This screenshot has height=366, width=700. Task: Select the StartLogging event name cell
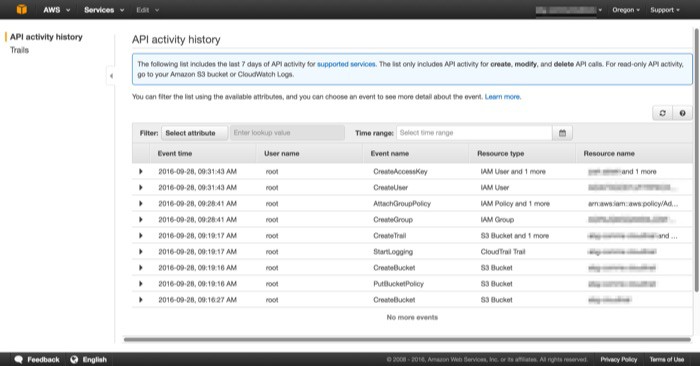393,252
